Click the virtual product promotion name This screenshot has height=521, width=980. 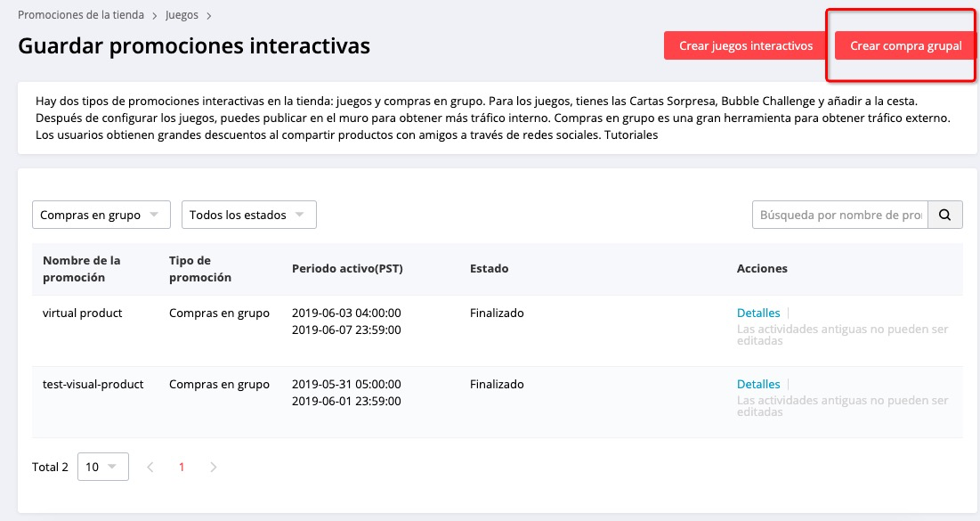point(83,313)
